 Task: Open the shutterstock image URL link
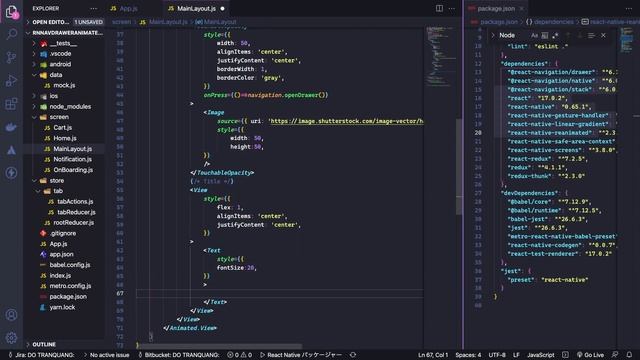[x=347, y=121]
